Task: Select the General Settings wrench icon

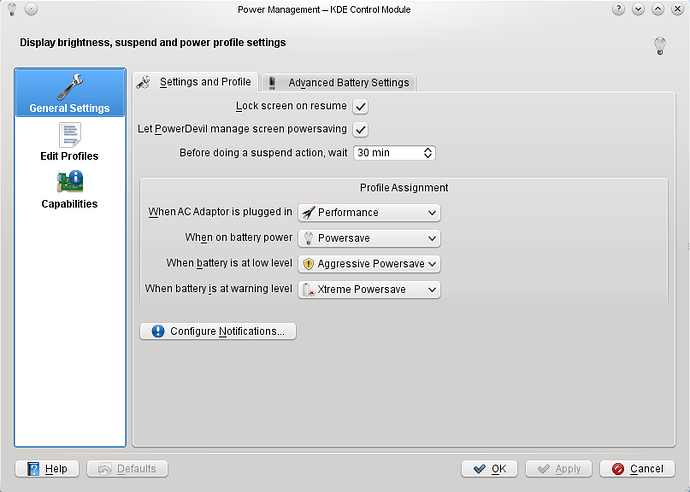Action: coord(70,87)
